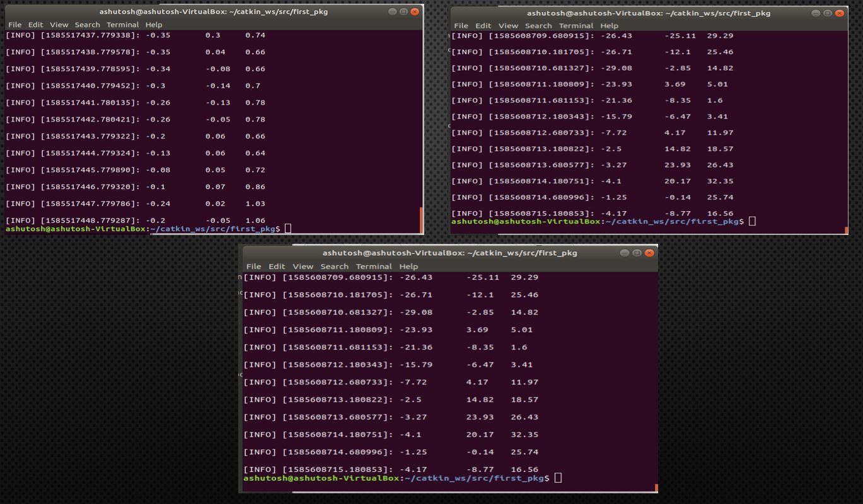Select log line with timestamp 1585517440.779452
863x504 pixels.
(133, 86)
